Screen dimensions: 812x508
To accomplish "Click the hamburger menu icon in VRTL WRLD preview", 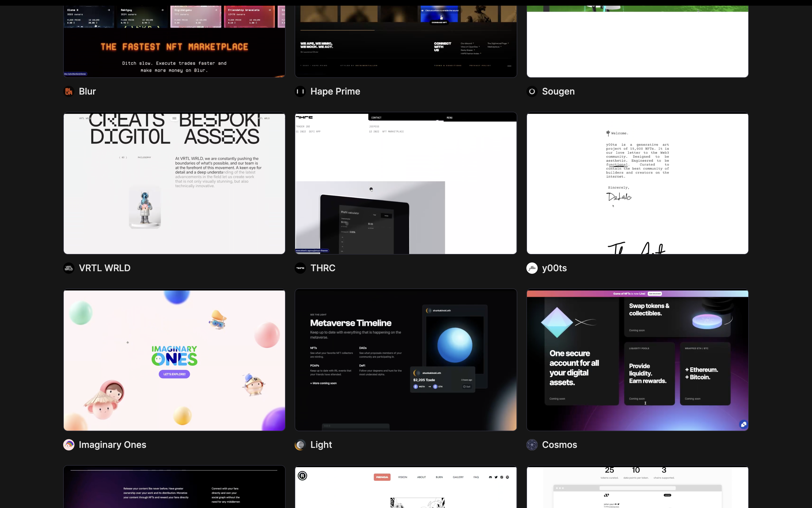I will [x=174, y=118].
